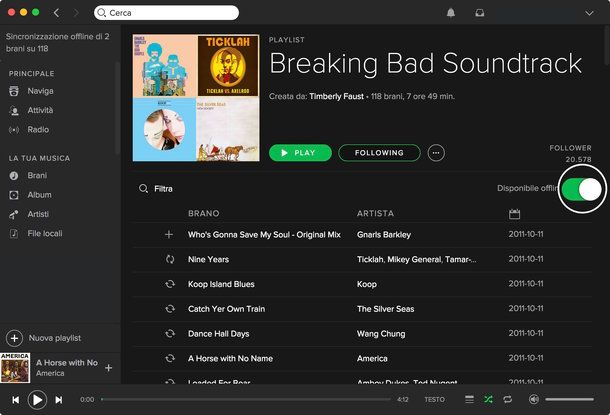
Task: Click plus icon beside Who's Gonna Save My Soul
Action: tap(169, 235)
